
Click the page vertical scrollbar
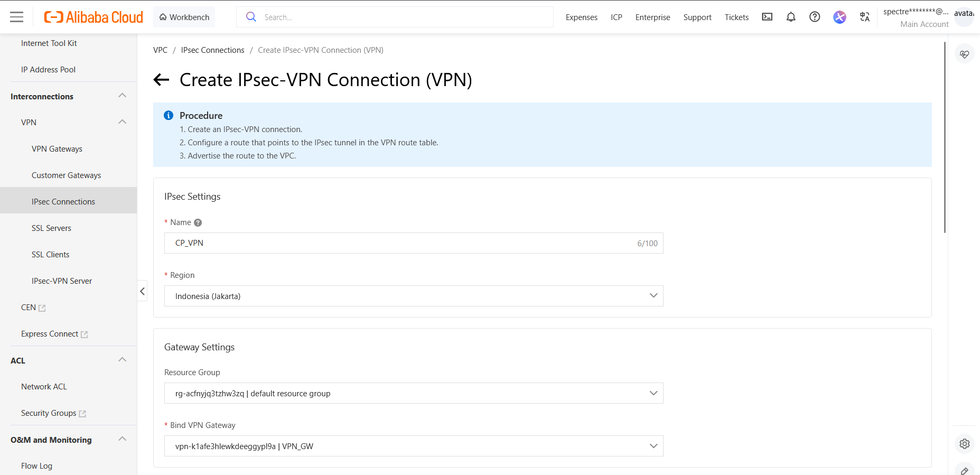click(945, 137)
